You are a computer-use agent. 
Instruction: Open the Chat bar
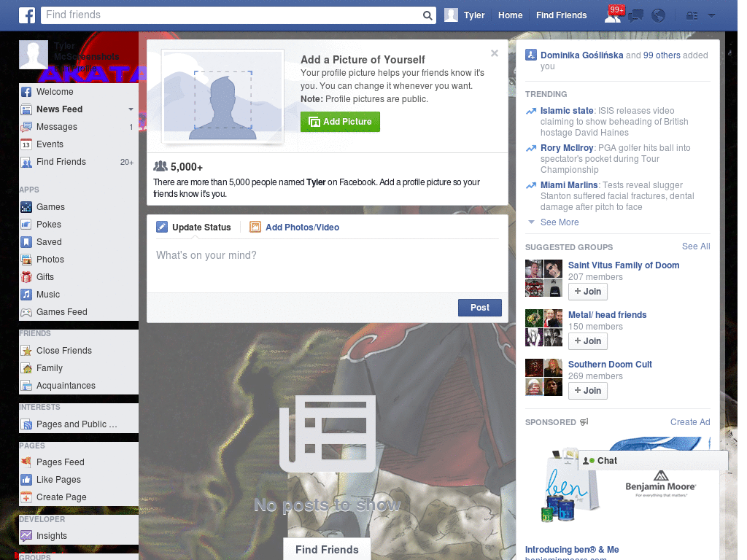click(653, 461)
